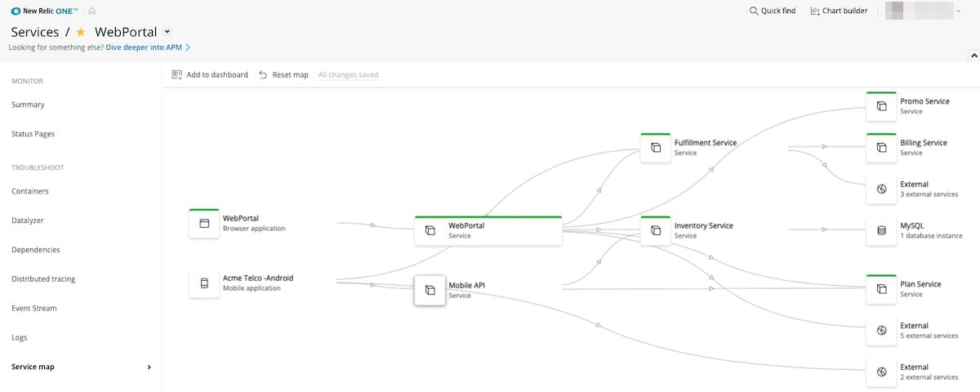980x392 pixels.
Task: Select Service map in sidebar
Action: tap(33, 367)
